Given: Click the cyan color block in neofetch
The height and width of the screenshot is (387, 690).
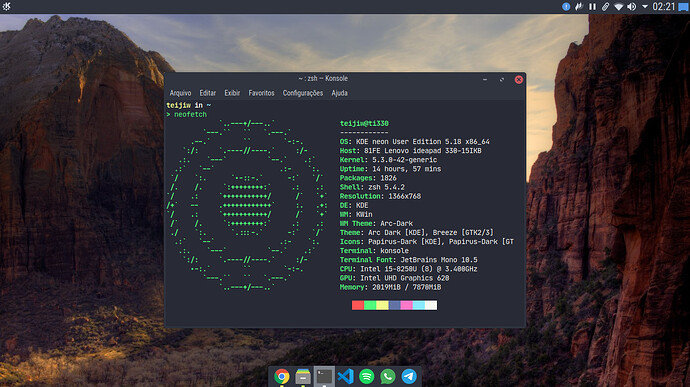Looking at the screenshot, I should (x=419, y=305).
